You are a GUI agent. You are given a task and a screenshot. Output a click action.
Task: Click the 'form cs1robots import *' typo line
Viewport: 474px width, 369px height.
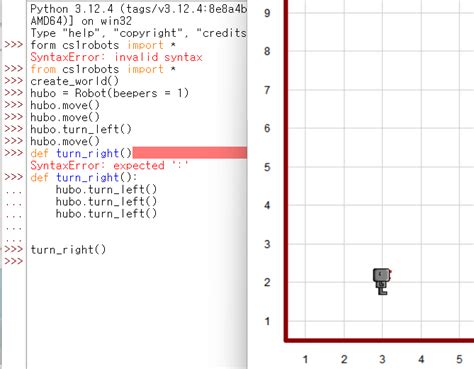pyautogui.click(x=103, y=45)
